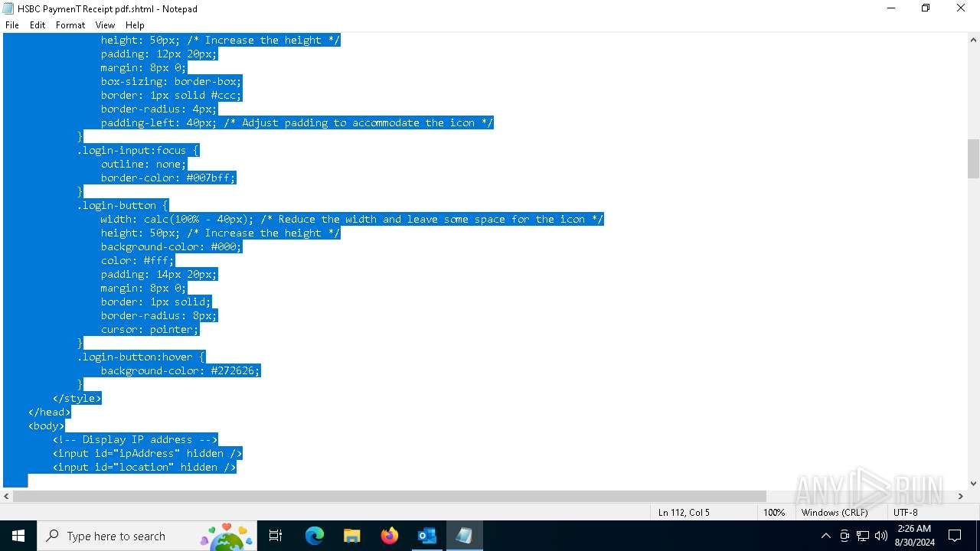Open the notification center icon
Screen dimensions: 980x551
[955, 536]
